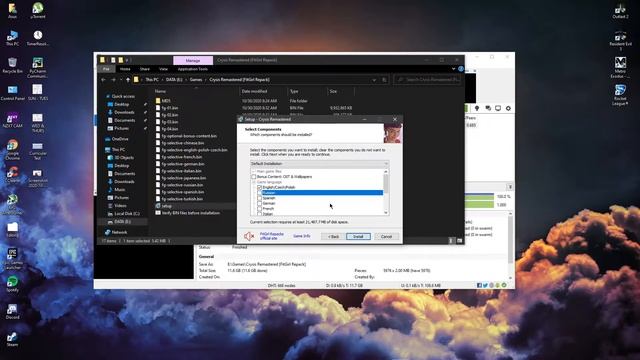Launch Spotify from the desktop
640x360 pixels.
pyautogui.click(x=12, y=284)
